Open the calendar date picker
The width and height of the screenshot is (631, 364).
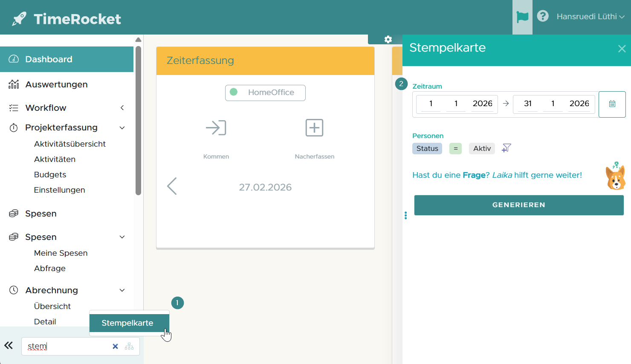click(x=612, y=104)
